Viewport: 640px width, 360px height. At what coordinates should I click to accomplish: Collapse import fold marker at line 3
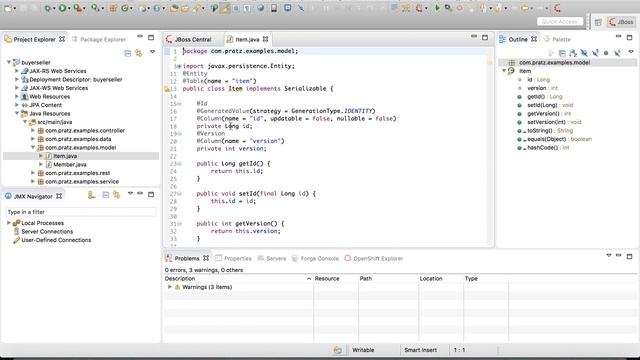click(179, 66)
